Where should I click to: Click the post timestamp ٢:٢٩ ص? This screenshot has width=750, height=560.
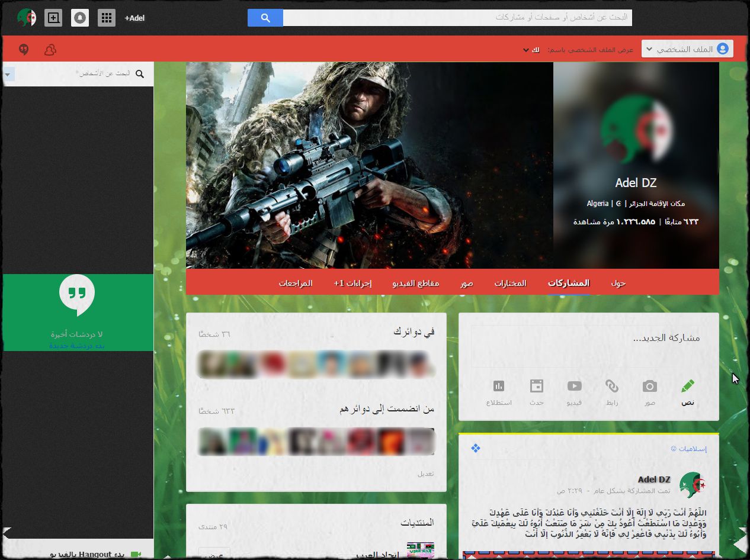(570, 491)
